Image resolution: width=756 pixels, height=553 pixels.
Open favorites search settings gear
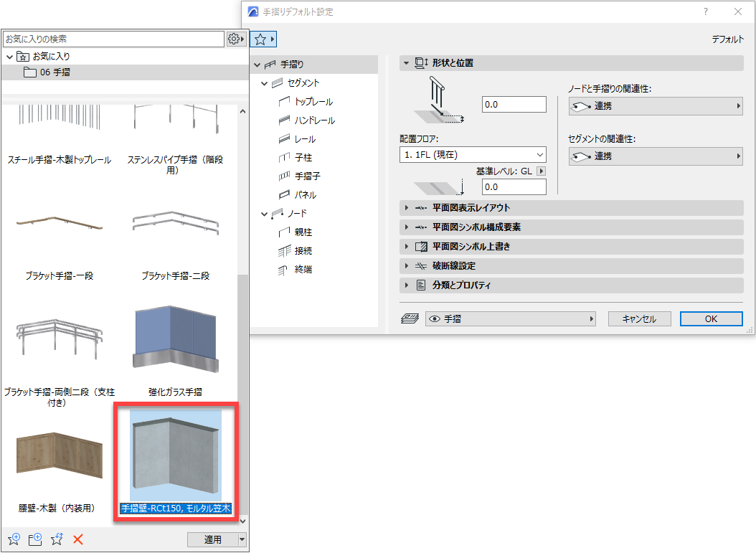236,39
